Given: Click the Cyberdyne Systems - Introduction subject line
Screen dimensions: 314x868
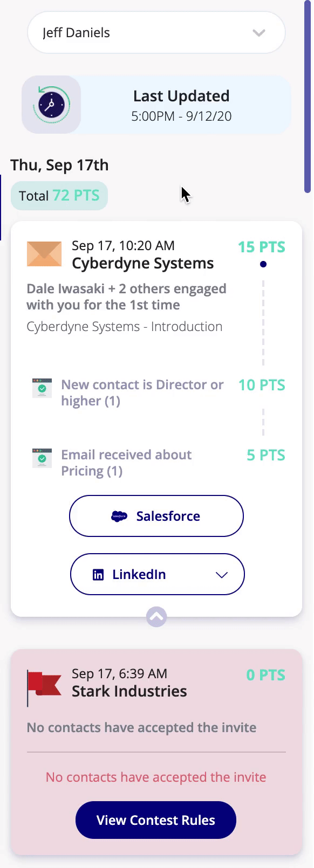Looking at the screenshot, I should point(125,327).
